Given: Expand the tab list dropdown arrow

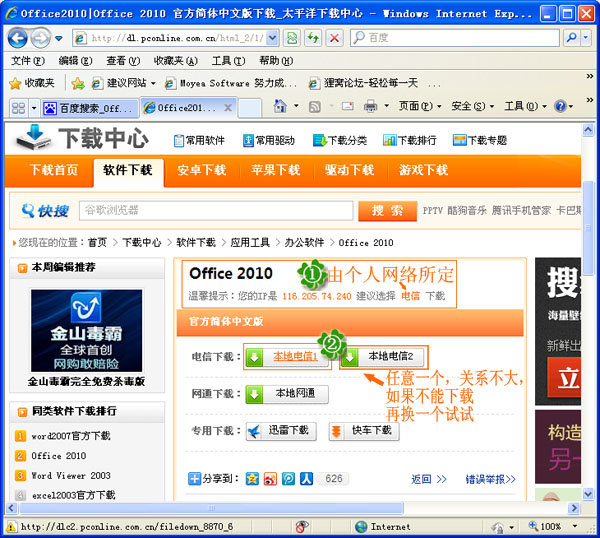Looking at the screenshot, I should [x=34, y=108].
